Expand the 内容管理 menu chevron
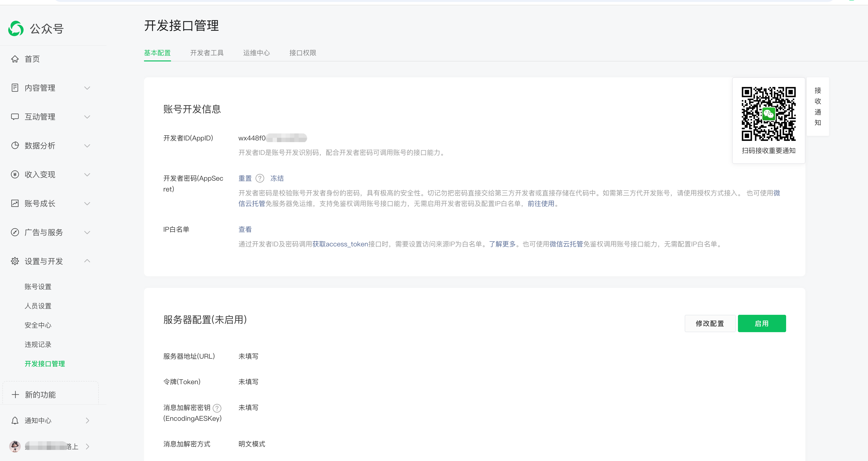This screenshot has width=868, height=461. (x=87, y=88)
